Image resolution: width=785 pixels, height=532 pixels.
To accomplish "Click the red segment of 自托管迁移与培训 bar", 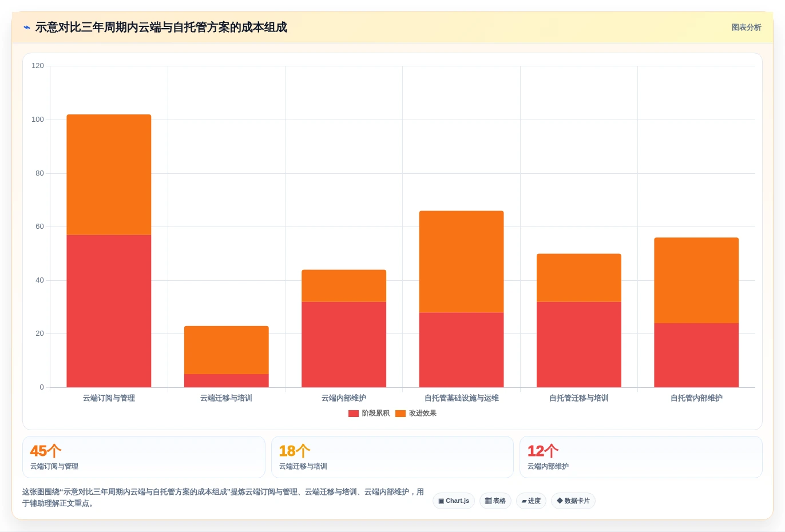I will [x=579, y=344].
